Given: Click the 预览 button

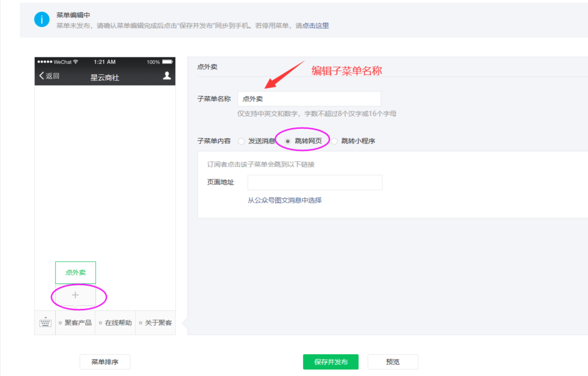Looking at the screenshot, I should [x=393, y=362].
